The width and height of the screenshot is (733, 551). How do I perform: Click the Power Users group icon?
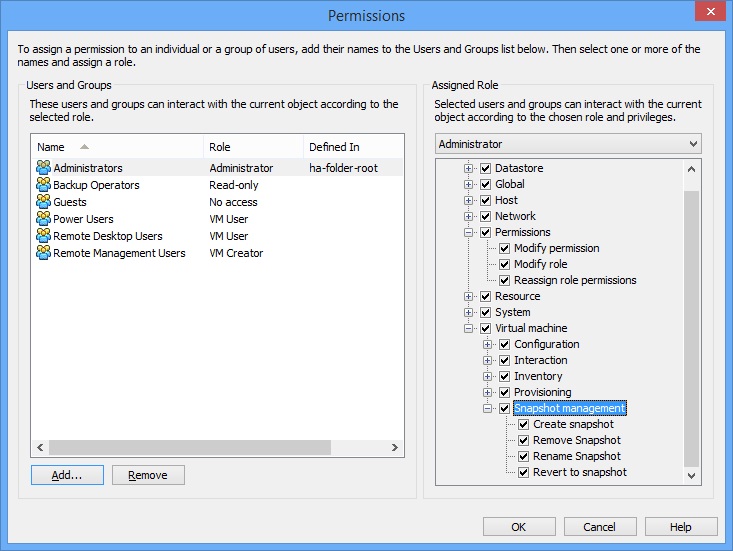point(43,219)
